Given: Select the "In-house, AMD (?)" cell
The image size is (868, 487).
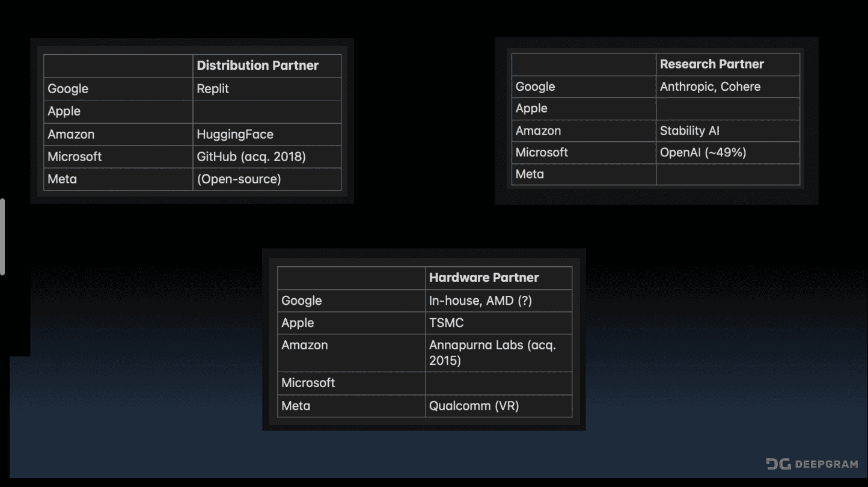Looking at the screenshot, I should point(498,301).
